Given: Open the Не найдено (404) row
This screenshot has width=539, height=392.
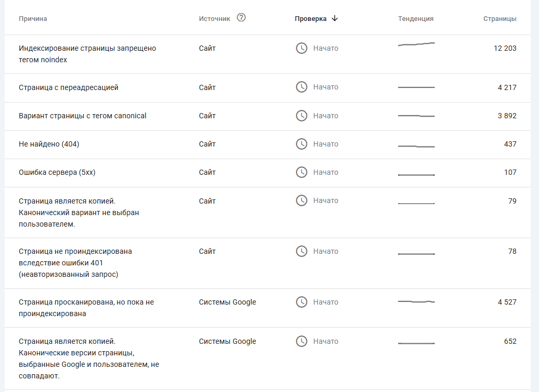Looking at the screenshot, I should click(49, 144).
